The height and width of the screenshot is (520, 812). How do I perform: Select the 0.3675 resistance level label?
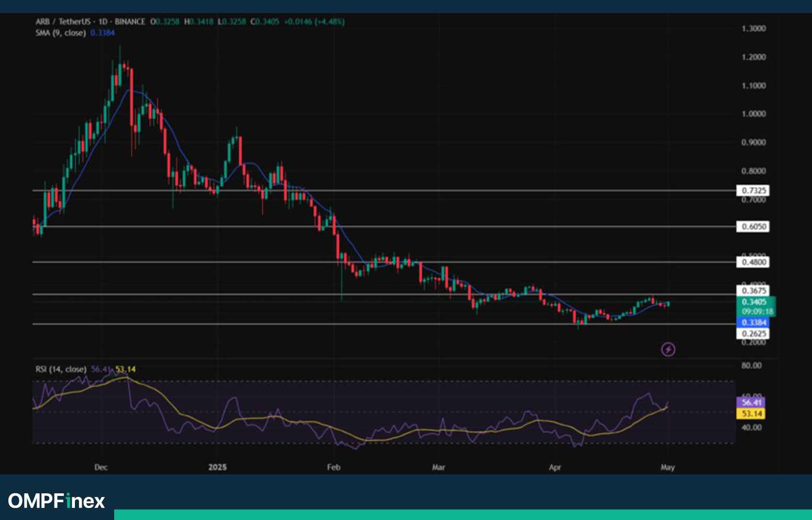(x=753, y=291)
